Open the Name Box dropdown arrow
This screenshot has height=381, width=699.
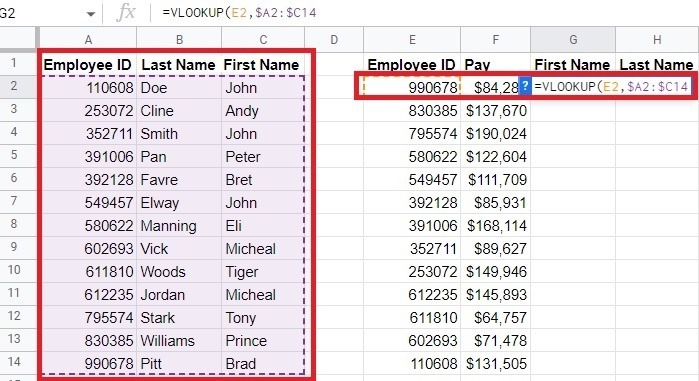91,14
